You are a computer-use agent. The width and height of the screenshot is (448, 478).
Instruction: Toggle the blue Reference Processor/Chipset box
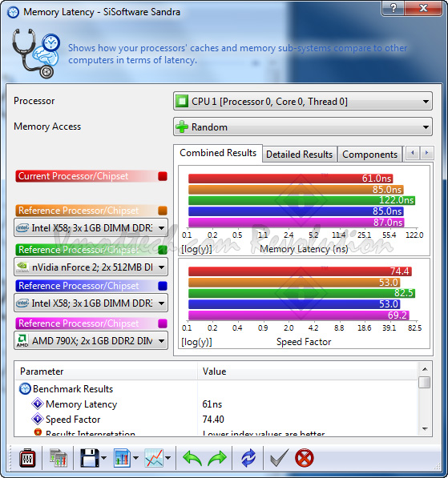(x=163, y=286)
